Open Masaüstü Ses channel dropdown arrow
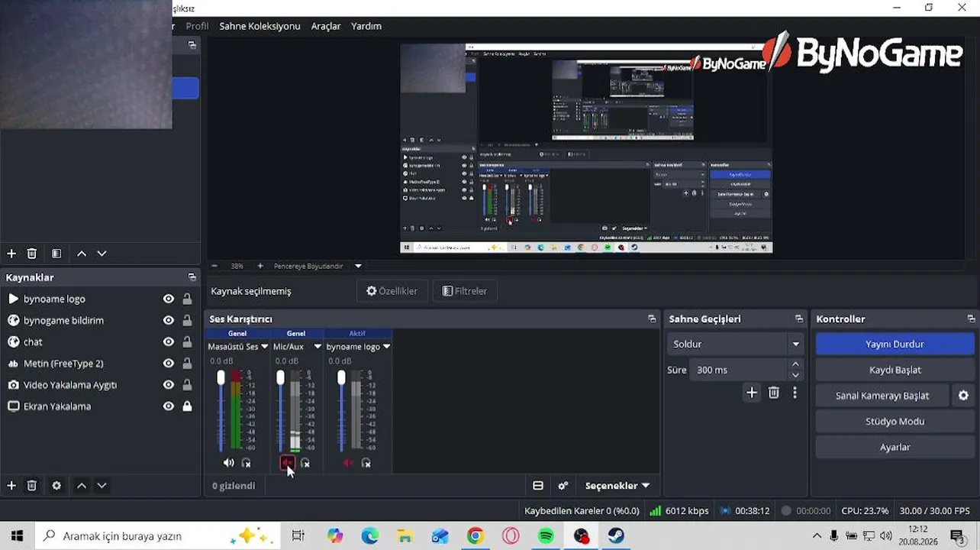This screenshot has height=550, width=980. tap(265, 347)
